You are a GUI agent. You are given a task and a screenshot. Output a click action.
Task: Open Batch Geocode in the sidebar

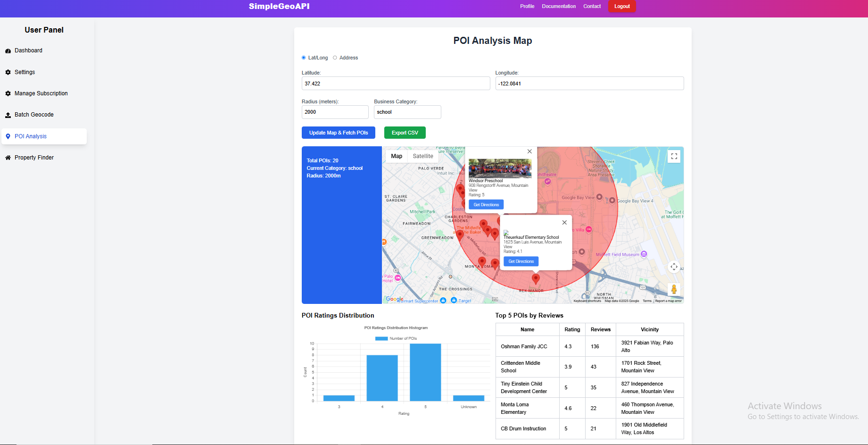coord(34,115)
